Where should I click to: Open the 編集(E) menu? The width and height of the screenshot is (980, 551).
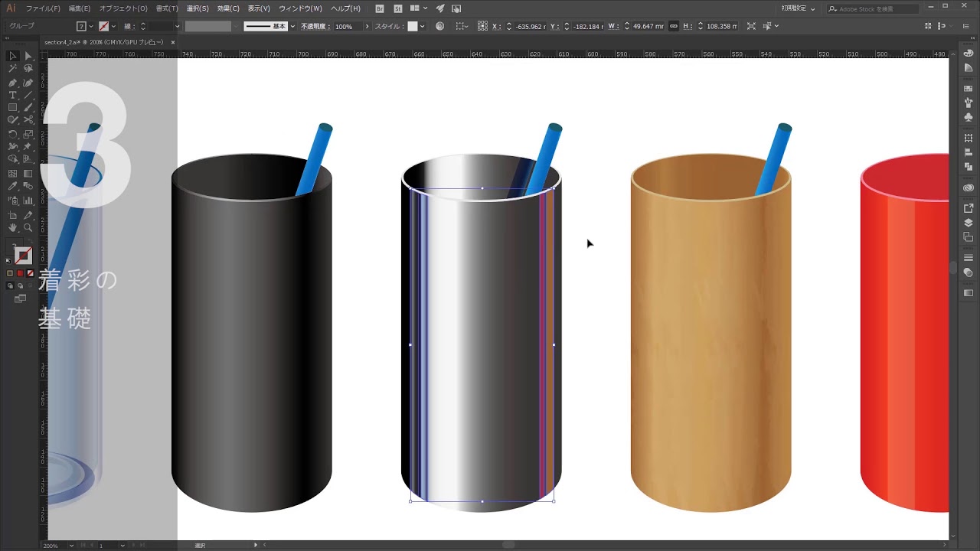point(79,8)
